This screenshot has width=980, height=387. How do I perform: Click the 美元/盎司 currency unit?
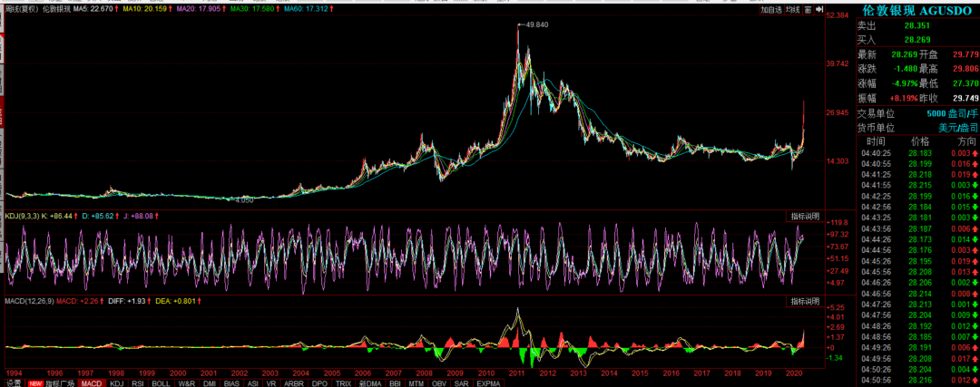[x=958, y=127]
